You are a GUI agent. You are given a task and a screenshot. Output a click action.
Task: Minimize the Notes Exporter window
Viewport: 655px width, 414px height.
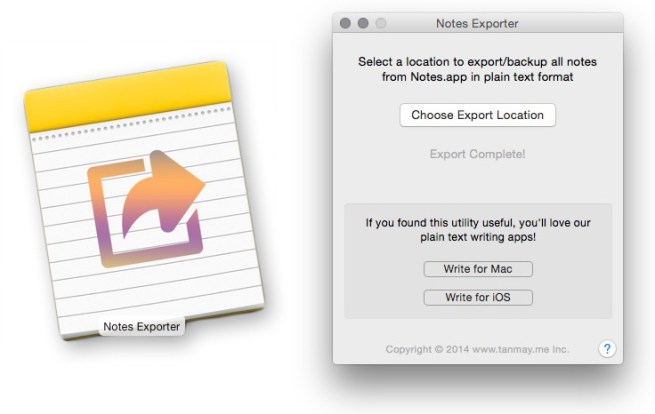coord(362,23)
